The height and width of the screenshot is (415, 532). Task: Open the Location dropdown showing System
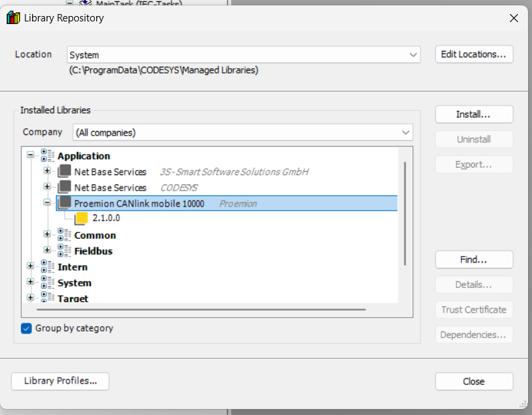(243, 55)
